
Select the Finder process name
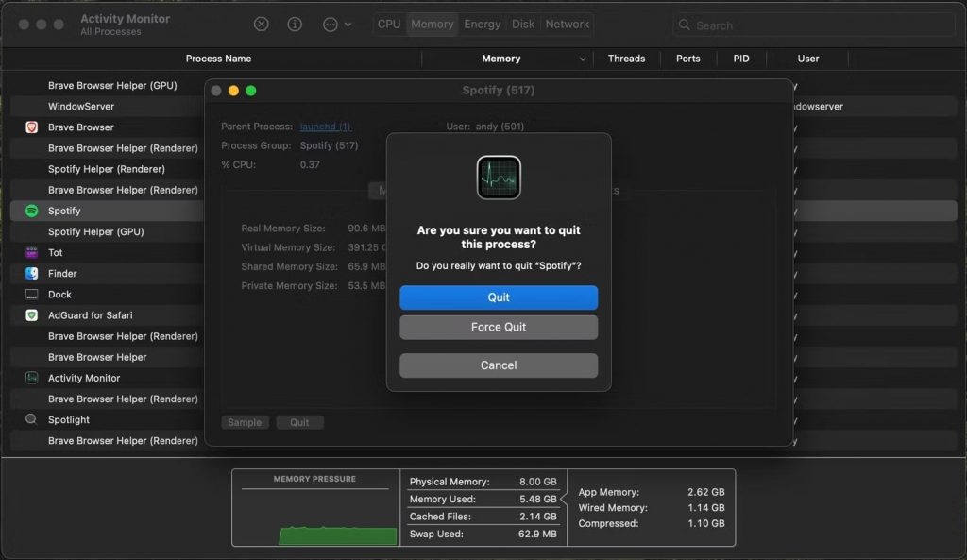coord(62,273)
